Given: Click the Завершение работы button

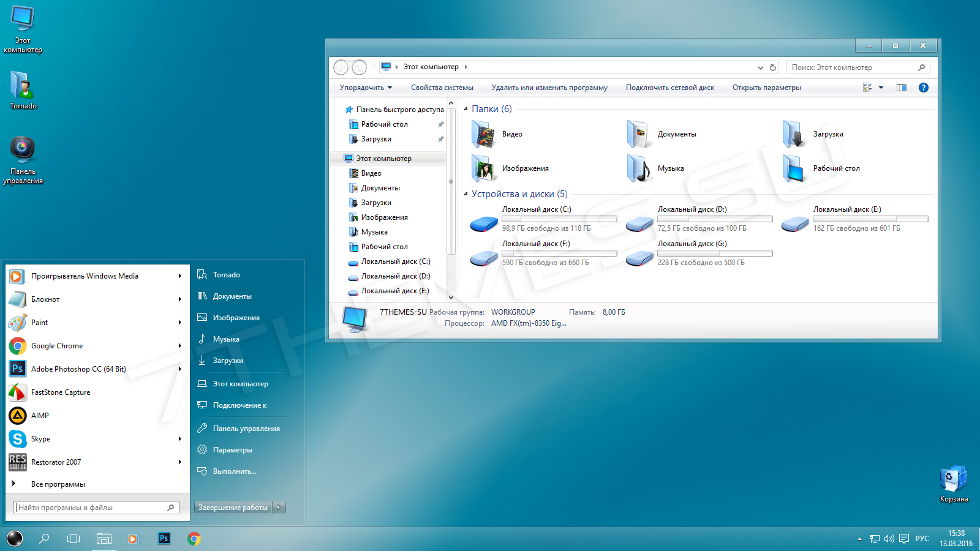Looking at the screenshot, I should (233, 507).
